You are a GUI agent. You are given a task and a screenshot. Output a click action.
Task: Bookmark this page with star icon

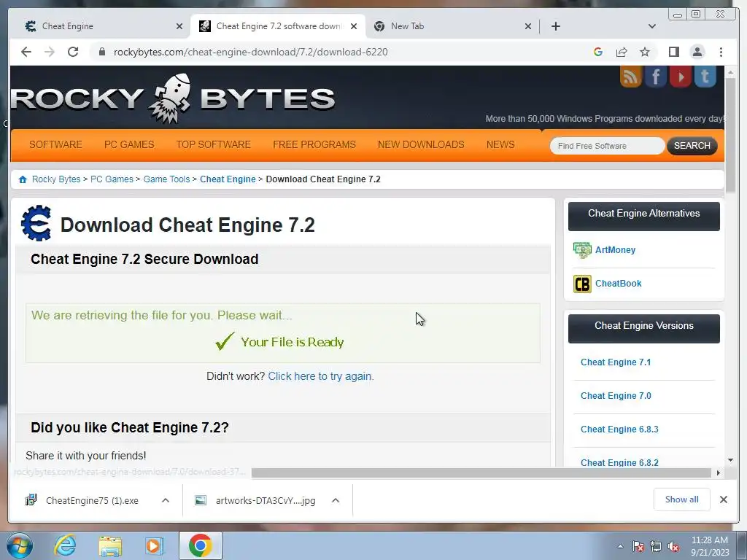(645, 52)
